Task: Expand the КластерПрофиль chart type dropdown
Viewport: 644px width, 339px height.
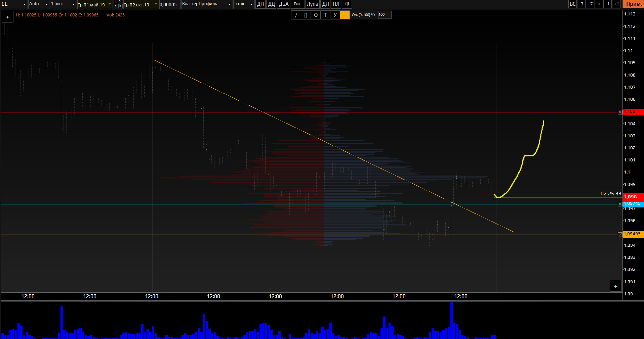Action: pos(206,4)
